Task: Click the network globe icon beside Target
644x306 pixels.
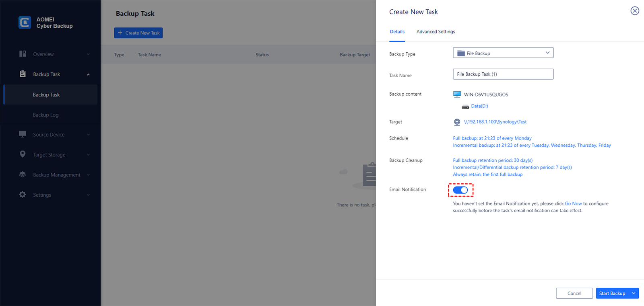Action: pos(457,122)
